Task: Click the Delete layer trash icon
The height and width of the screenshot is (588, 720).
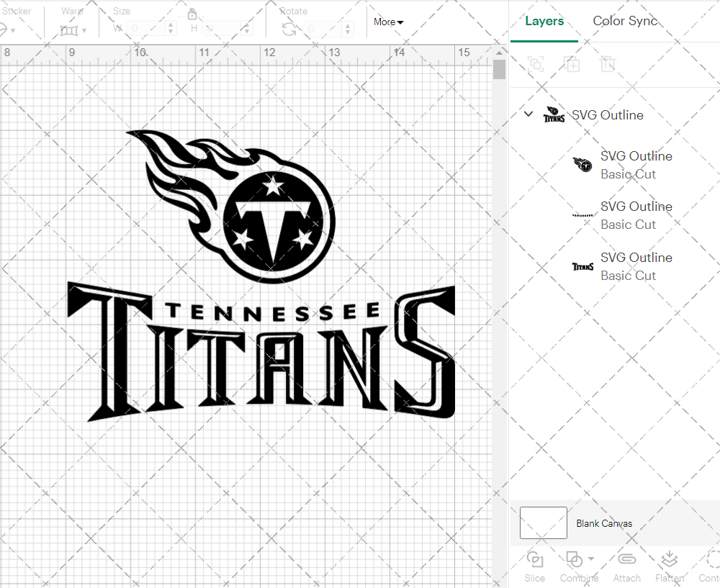Action: [608, 64]
